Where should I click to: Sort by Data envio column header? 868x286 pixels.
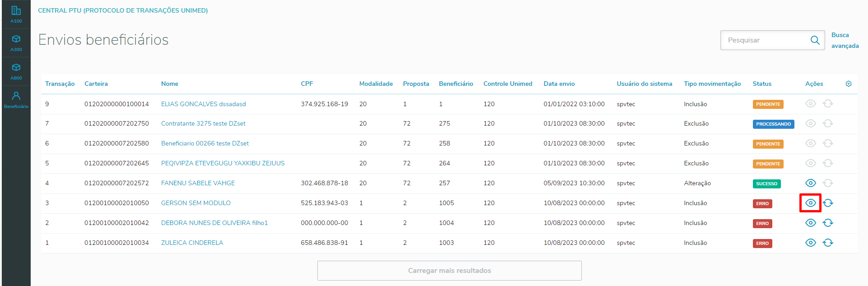[559, 84]
